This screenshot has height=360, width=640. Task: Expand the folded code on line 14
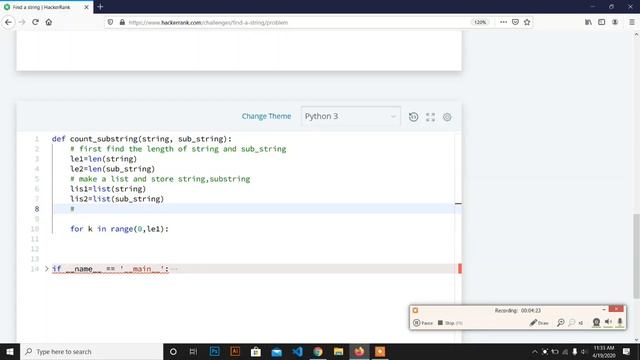point(47,269)
